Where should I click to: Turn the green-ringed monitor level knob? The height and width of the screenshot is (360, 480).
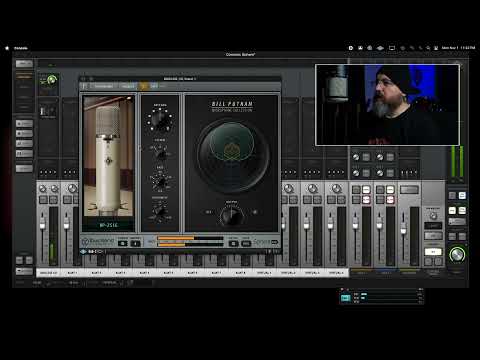[457, 255]
